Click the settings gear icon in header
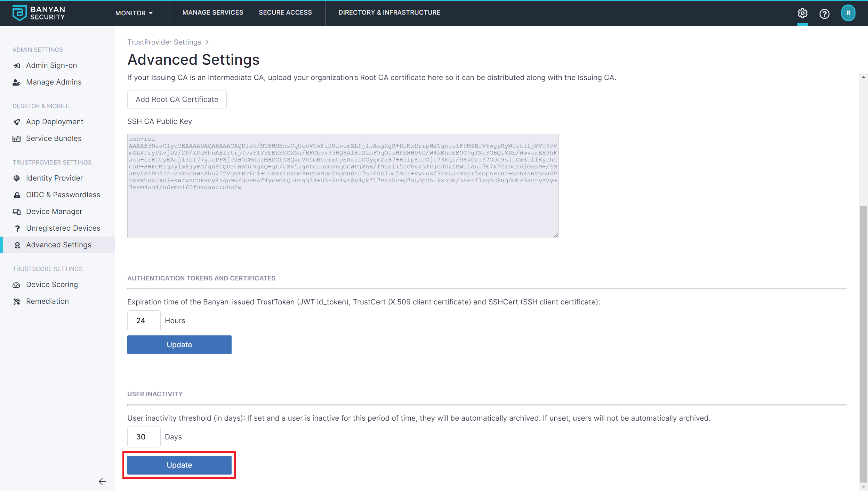Image resolution: width=868 pixels, height=493 pixels. 802,13
